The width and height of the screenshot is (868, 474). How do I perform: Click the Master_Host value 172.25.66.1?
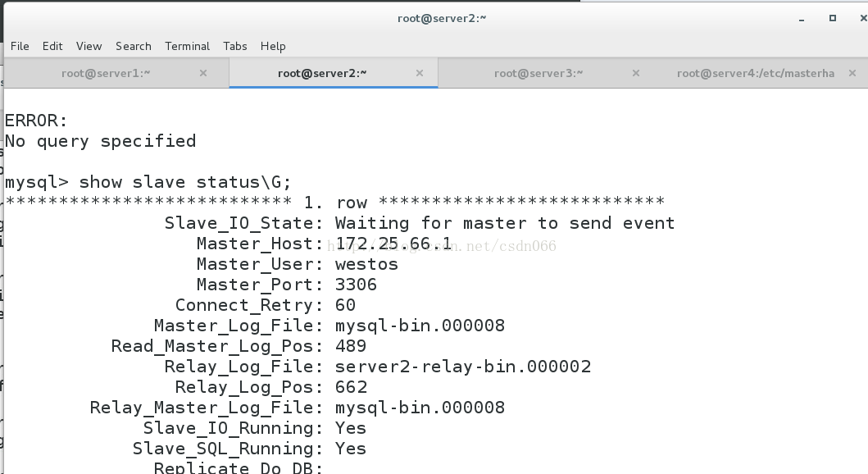(393, 244)
